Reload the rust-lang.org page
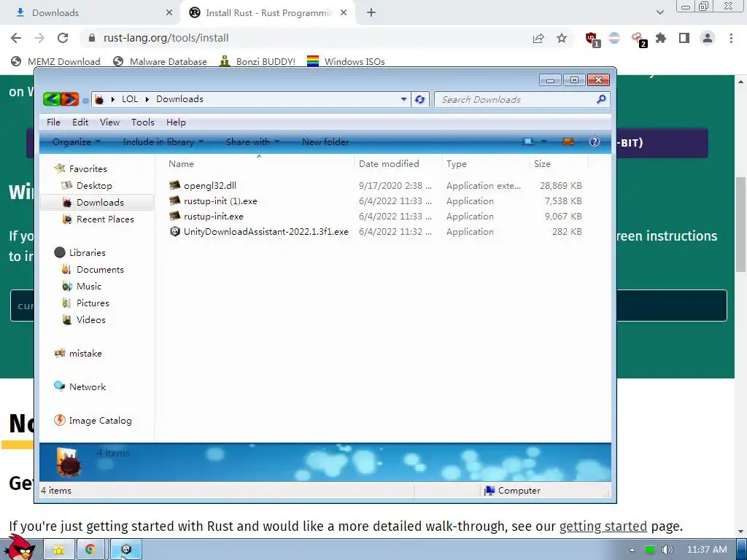The image size is (747, 560). pos(63,38)
